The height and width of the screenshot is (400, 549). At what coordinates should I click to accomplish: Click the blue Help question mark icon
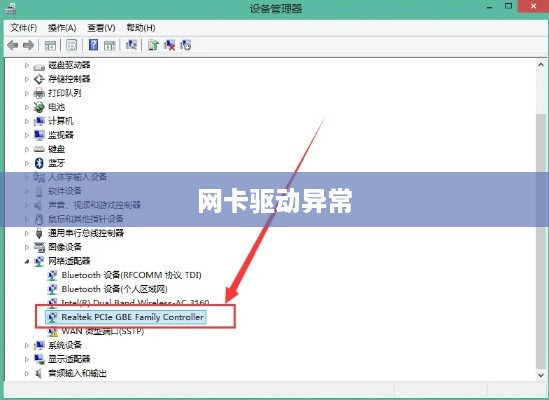click(x=93, y=45)
